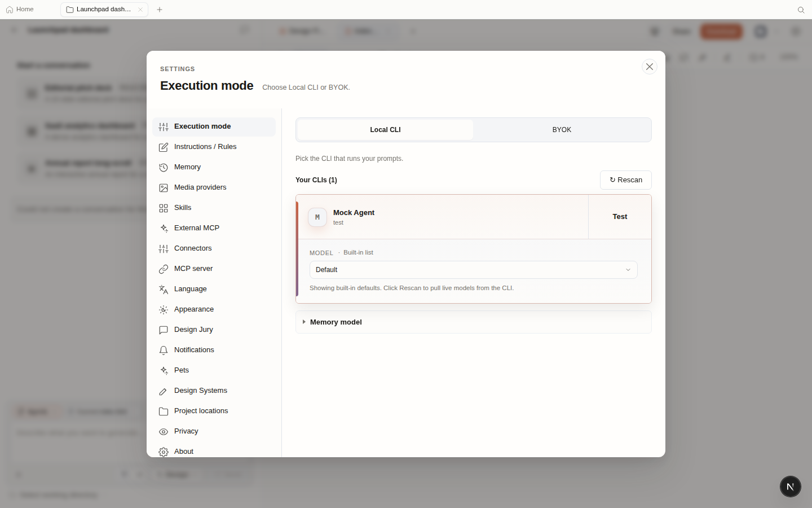Screen dimensions: 812x508
Task: Click the 'Built-in list' label
Action: pyautogui.click(x=358, y=253)
